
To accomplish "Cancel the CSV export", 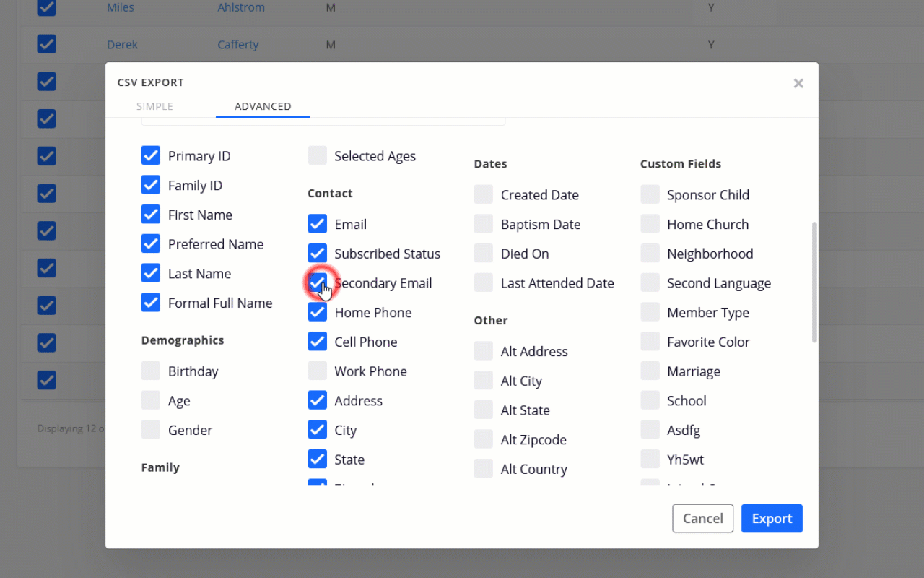I will pos(702,518).
